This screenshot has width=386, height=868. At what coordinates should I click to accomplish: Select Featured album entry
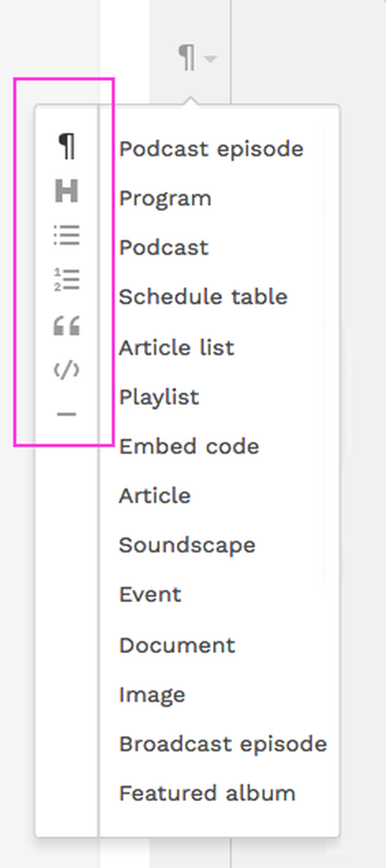207,793
